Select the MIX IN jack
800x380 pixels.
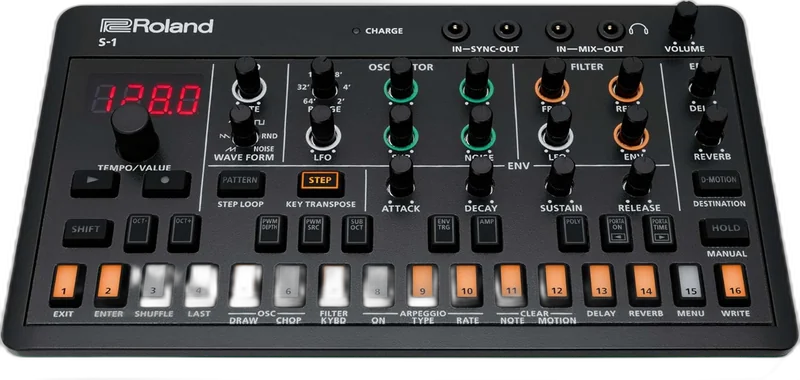[x=559, y=30]
